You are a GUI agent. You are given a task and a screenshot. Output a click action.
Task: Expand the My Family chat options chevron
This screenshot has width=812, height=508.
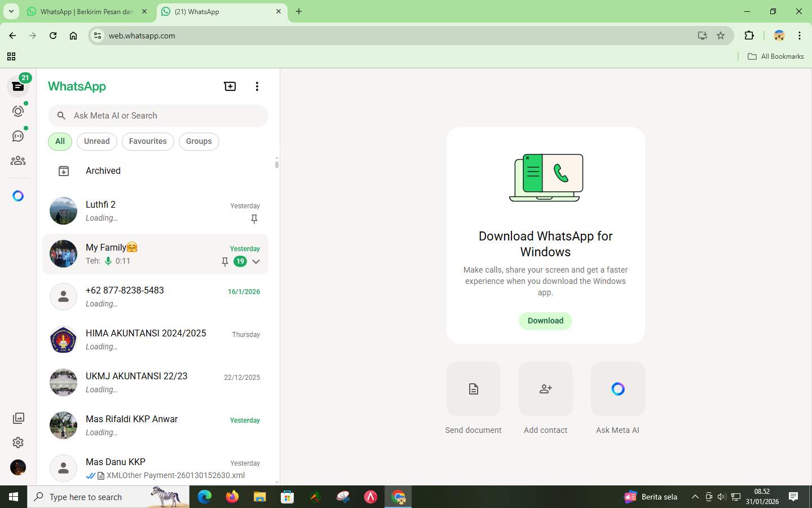click(x=256, y=261)
